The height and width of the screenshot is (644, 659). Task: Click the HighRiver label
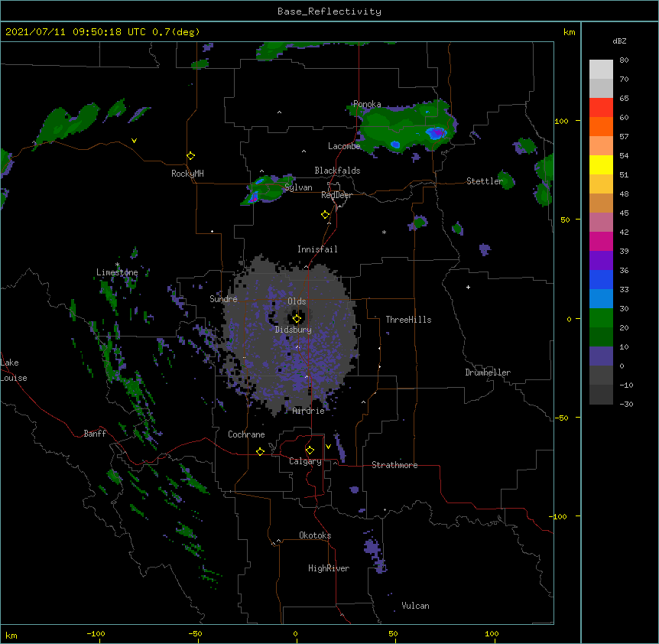(329, 568)
